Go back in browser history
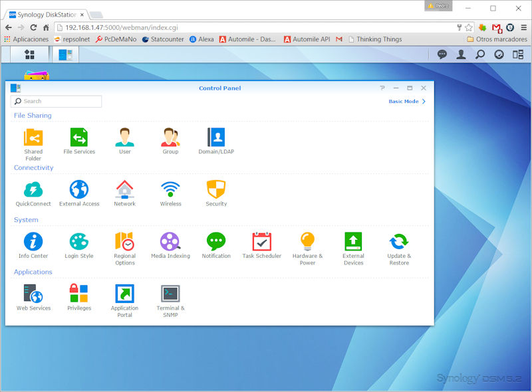The height and width of the screenshot is (392, 532). click(9, 27)
